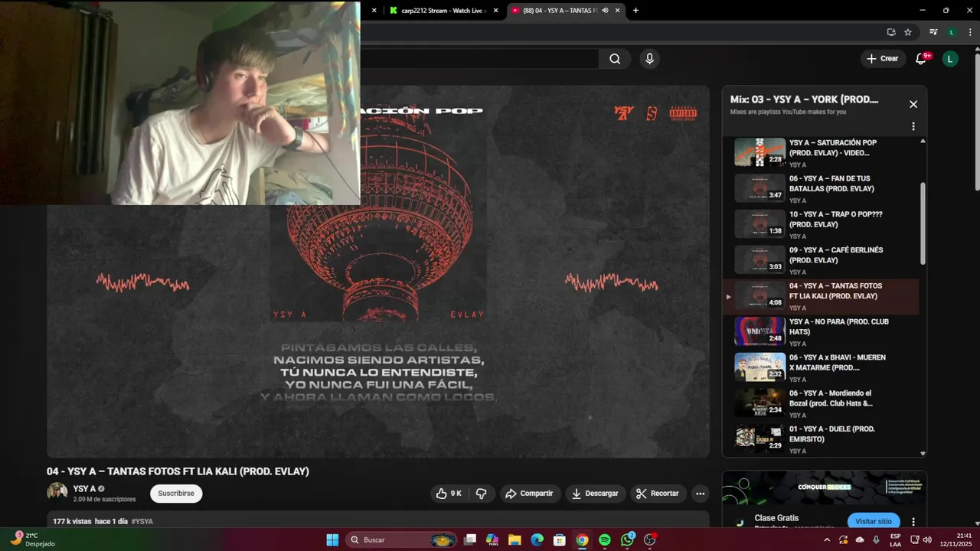
Task: Open a new browser tab
Action: (635, 11)
